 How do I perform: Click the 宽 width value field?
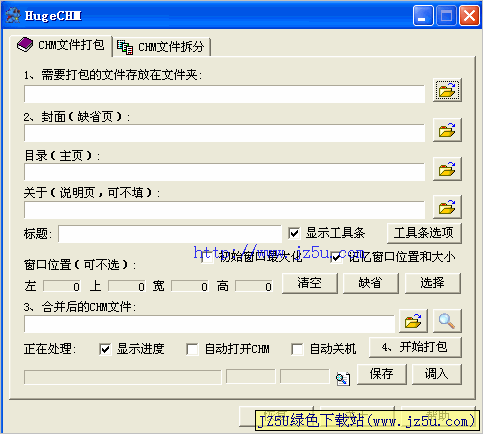point(190,286)
